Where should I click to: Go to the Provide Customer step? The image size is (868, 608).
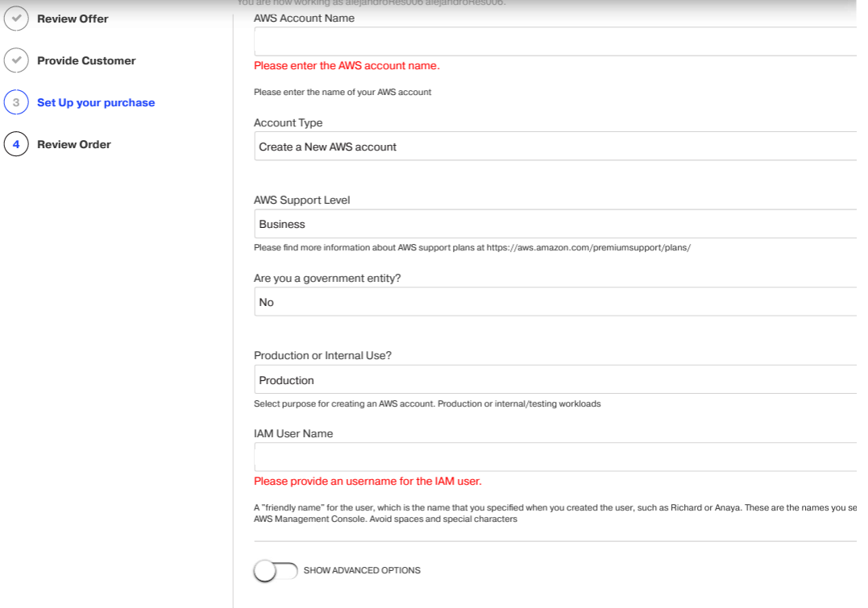86,61
